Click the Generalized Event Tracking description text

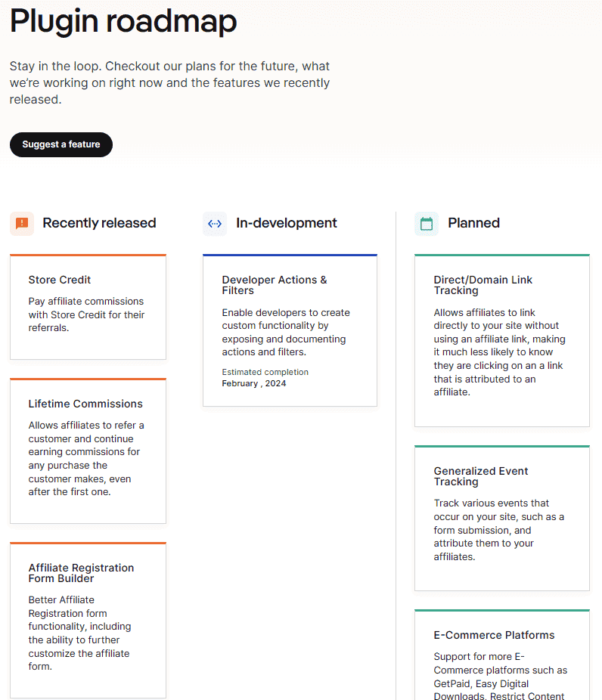click(x=498, y=530)
